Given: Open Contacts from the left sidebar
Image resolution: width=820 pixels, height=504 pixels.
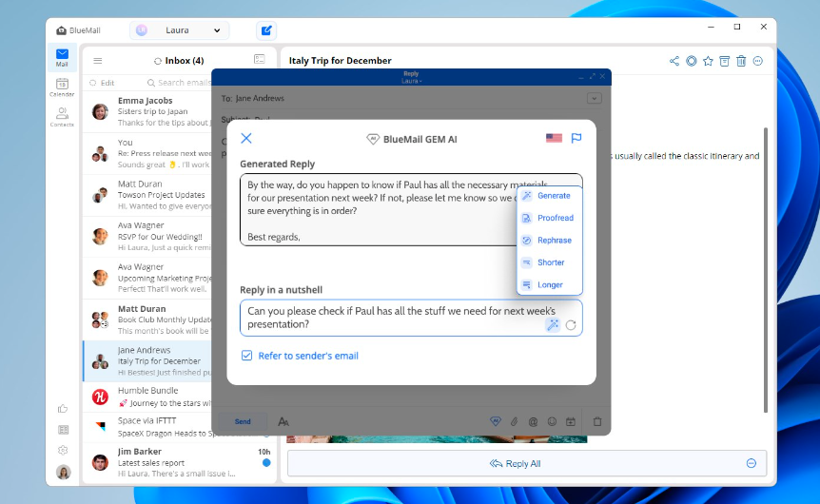Looking at the screenshot, I should 62,117.
